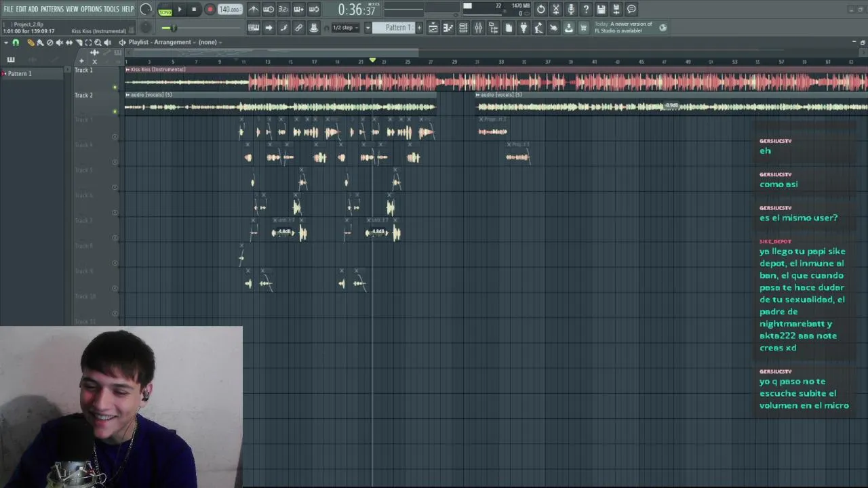Open news: A newer version of FL Studio

pyautogui.click(x=623, y=28)
